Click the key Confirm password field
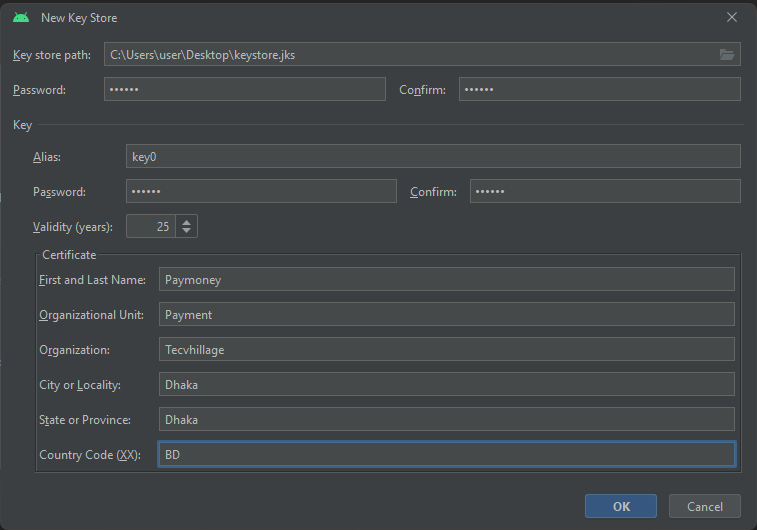The width and height of the screenshot is (757, 530). click(605, 191)
